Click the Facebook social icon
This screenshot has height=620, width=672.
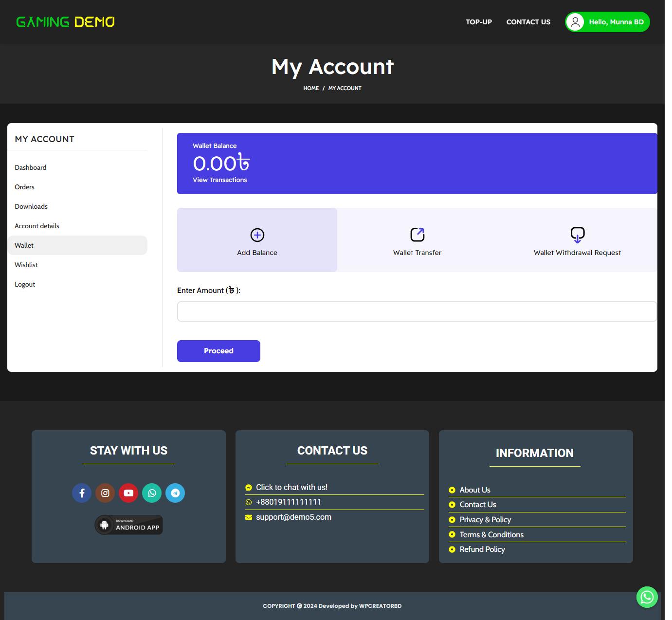point(82,493)
